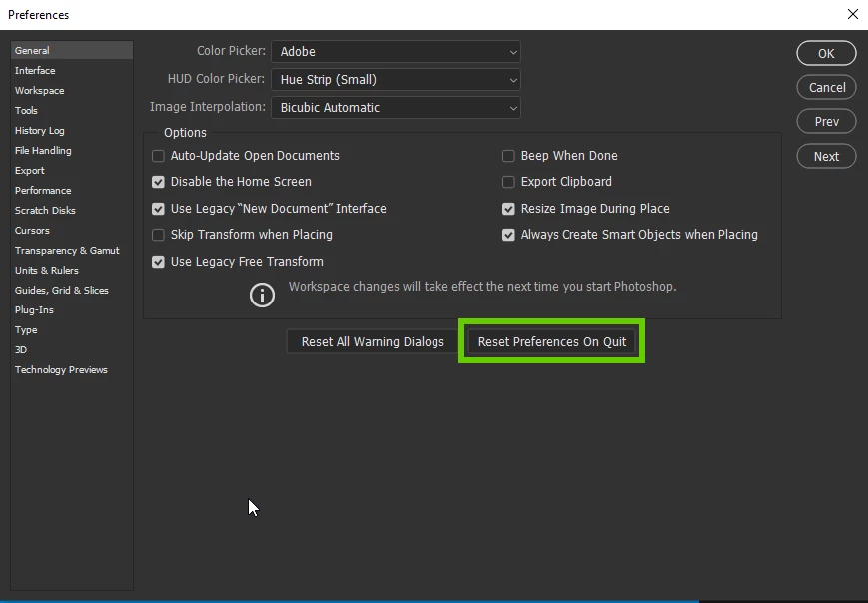
Task: Click the Workspace changes notice text
Action: [x=482, y=287]
